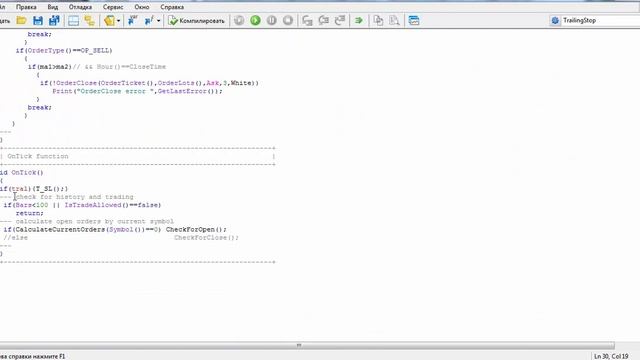This screenshot has height=360, width=640.
Task: Open the Окно menu
Action: (x=142, y=7)
